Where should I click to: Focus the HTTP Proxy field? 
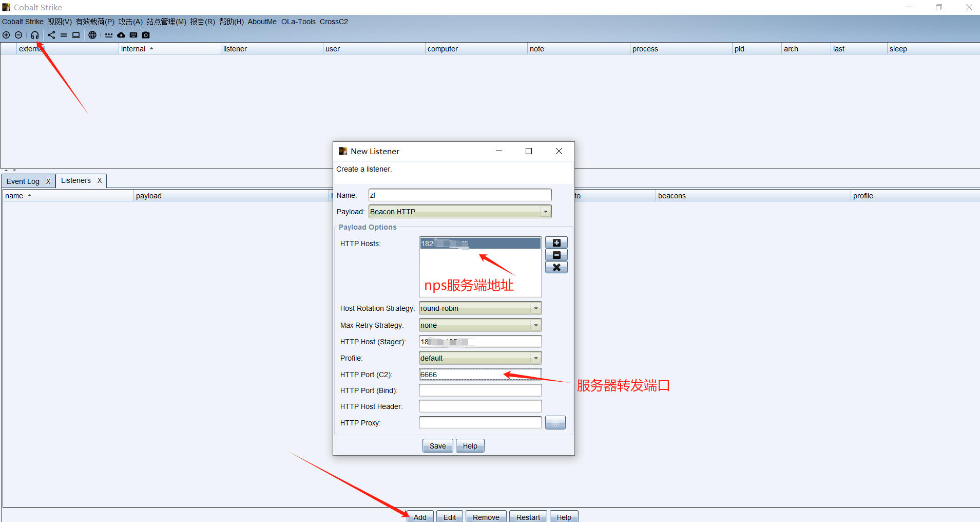point(481,423)
